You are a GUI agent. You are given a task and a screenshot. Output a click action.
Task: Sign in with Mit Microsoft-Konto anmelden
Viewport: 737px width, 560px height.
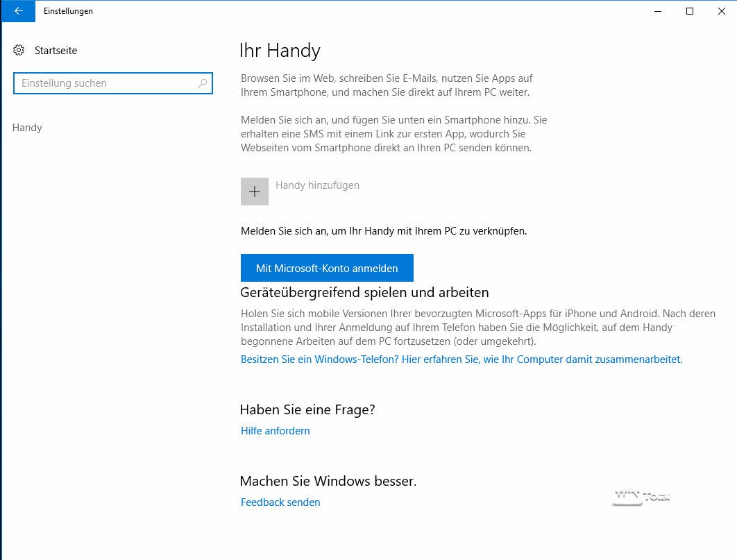tap(327, 268)
